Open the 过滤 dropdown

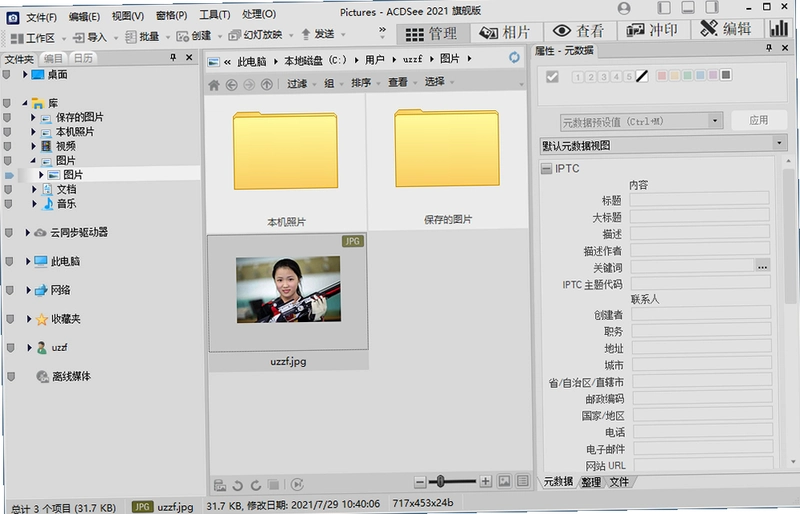pyautogui.click(x=301, y=84)
